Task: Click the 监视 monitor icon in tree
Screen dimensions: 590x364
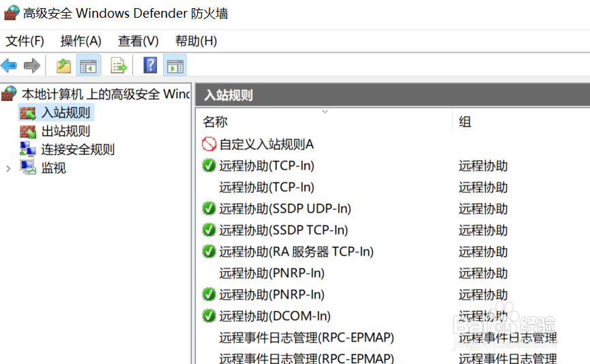Action: pyautogui.click(x=28, y=167)
